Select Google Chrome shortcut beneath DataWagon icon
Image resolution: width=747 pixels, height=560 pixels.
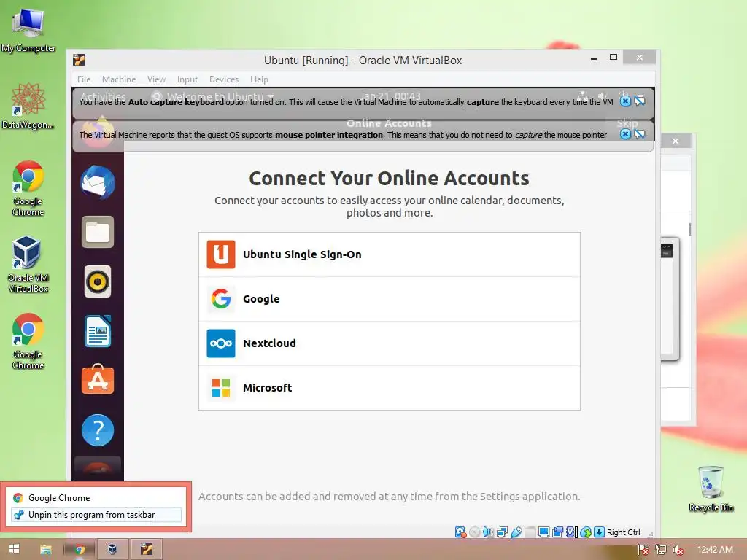click(x=28, y=189)
